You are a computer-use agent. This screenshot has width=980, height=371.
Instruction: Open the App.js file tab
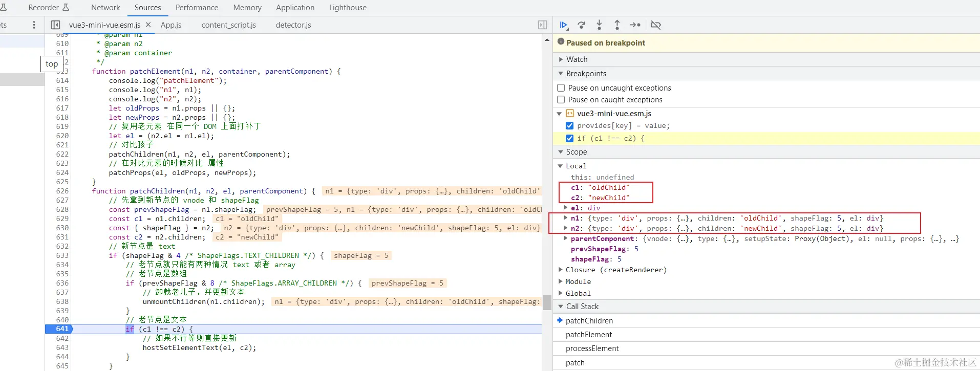point(171,25)
